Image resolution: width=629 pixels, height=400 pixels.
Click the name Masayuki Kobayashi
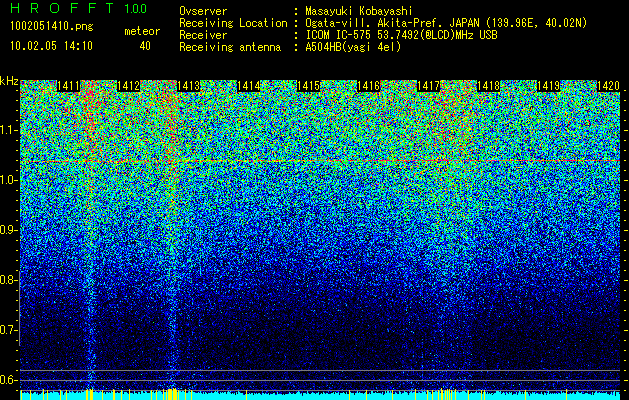click(x=359, y=11)
